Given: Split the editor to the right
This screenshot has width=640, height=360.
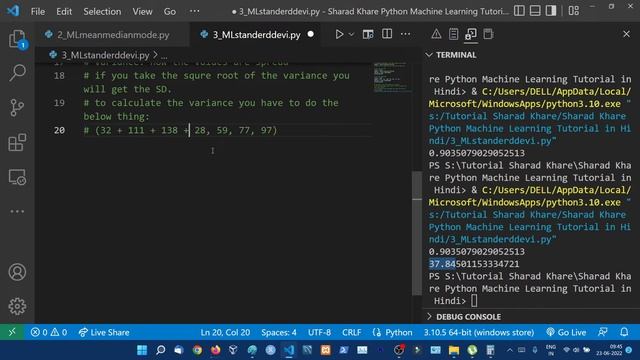Looking at the screenshot, I should tap(387, 34).
